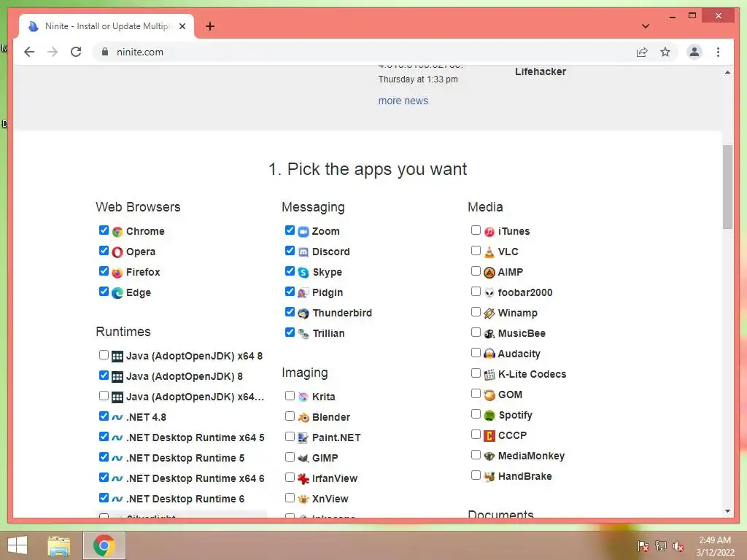
Task: Click the Java (AdoptOpenJDK) 8 label
Action: point(185,377)
